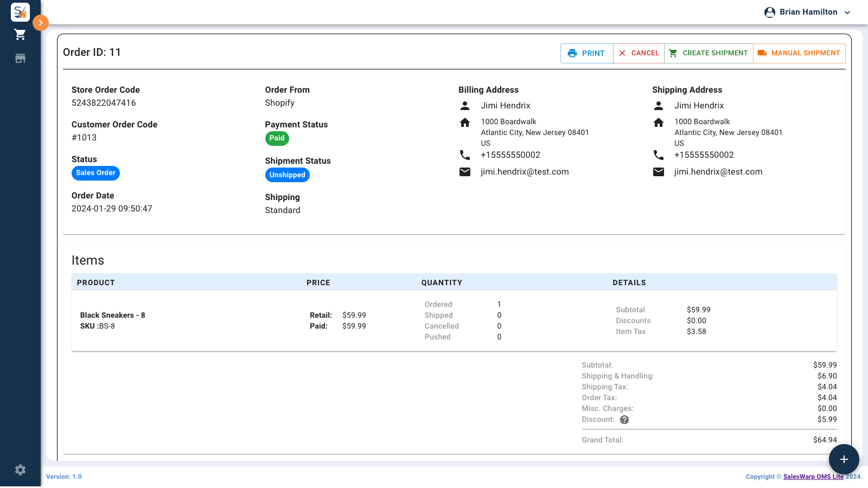The width and height of the screenshot is (868, 488).
Task: Click Shopify order source text
Action: (x=280, y=103)
